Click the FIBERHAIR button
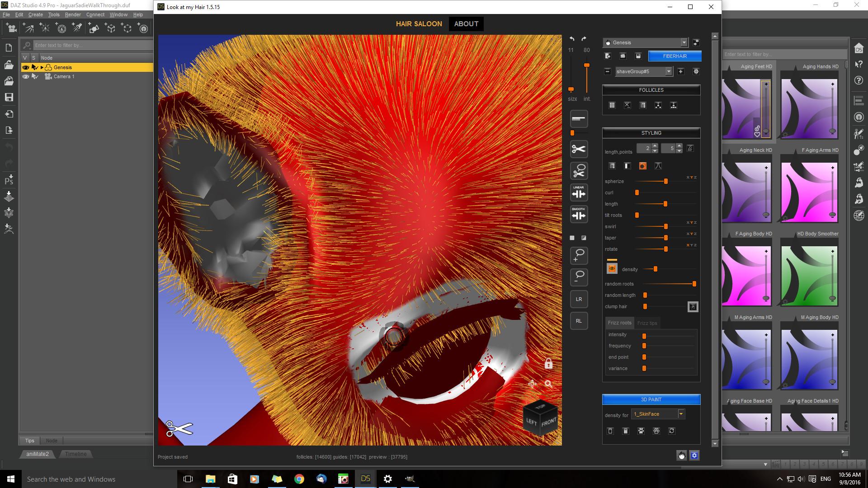This screenshot has width=868, height=488. [x=675, y=56]
